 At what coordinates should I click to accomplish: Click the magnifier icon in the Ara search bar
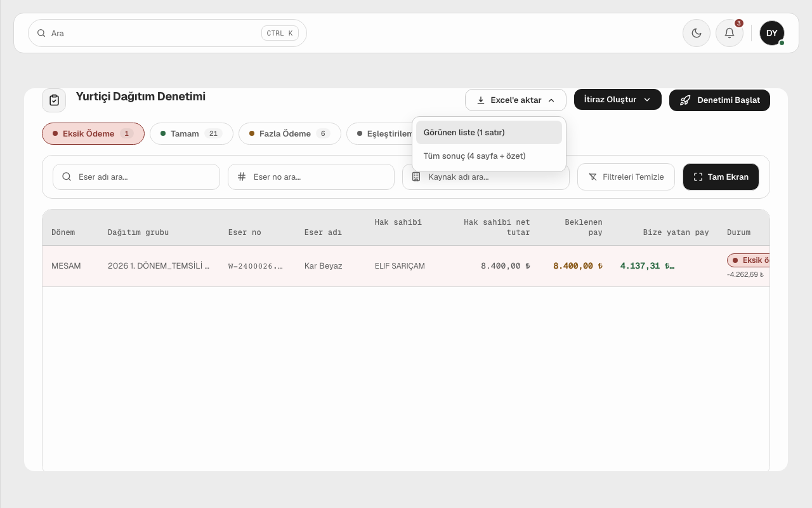tap(41, 33)
